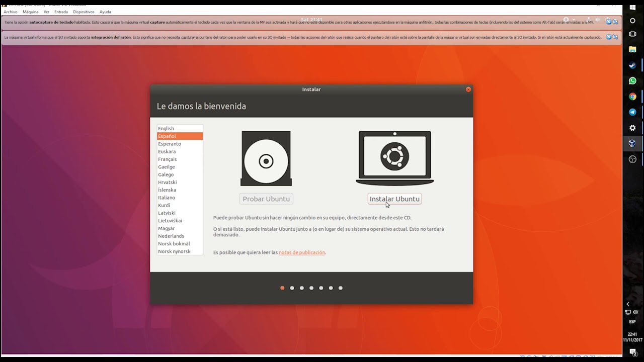Select Lietuviškai in the language list

tap(180, 221)
